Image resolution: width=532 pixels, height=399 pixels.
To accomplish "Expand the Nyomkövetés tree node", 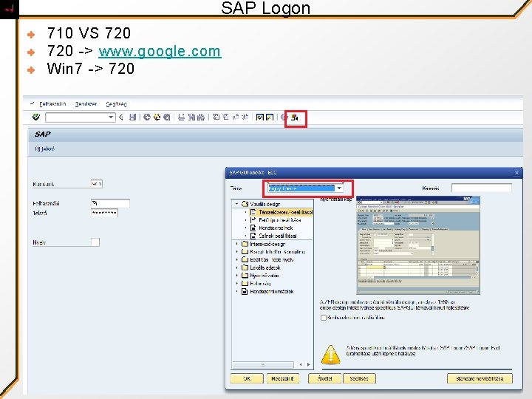I will click(237, 275).
